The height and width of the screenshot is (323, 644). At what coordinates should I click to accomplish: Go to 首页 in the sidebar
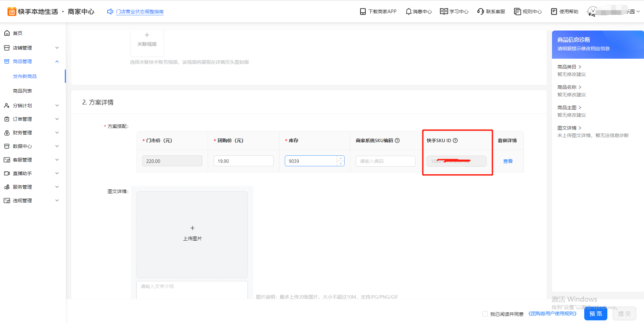pyautogui.click(x=18, y=33)
